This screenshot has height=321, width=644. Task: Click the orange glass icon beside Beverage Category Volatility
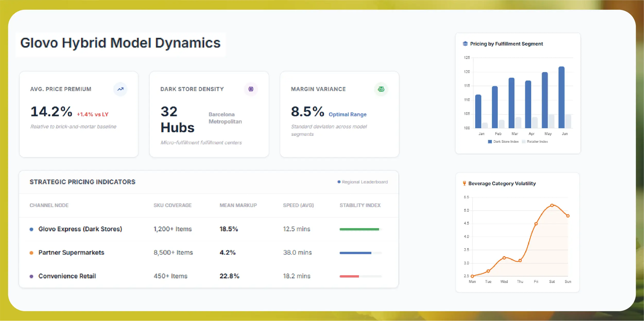(464, 183)
